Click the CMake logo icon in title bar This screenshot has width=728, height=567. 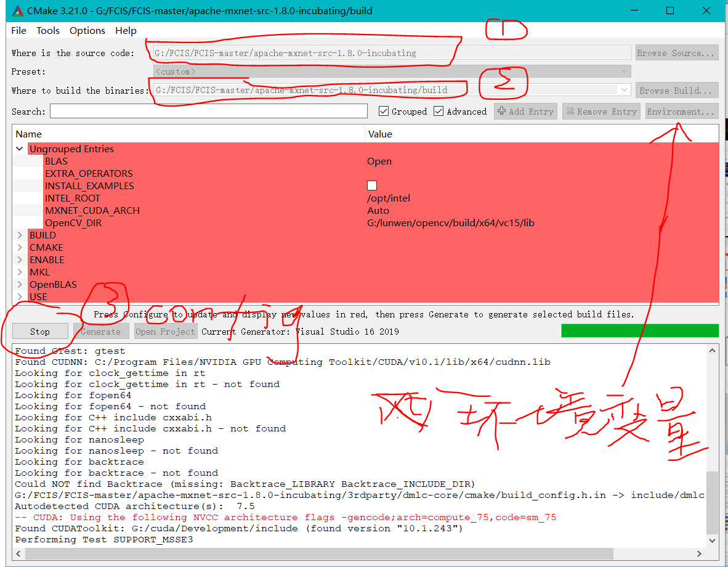18,10
